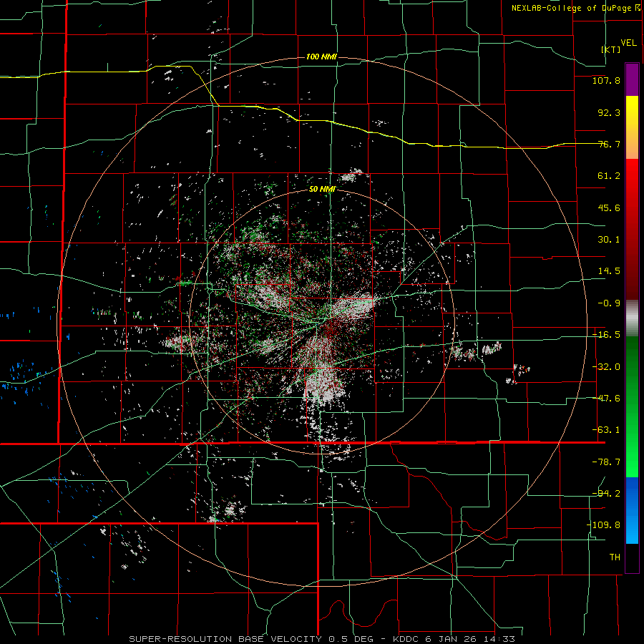
Task: Click the -109.8 legend value
Action: 603,525
